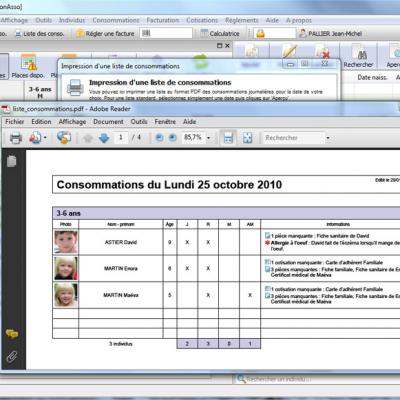The width and height of the screenshot is (400, 400).
Task: Click the padlock field in the main toolbar
Action: pos(275,33)
